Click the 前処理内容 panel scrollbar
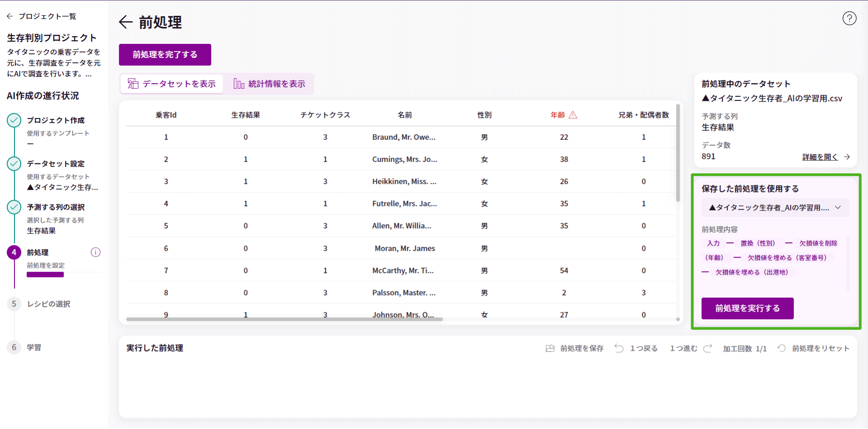The height and width of the screenshot is (429, 868). 848,263
